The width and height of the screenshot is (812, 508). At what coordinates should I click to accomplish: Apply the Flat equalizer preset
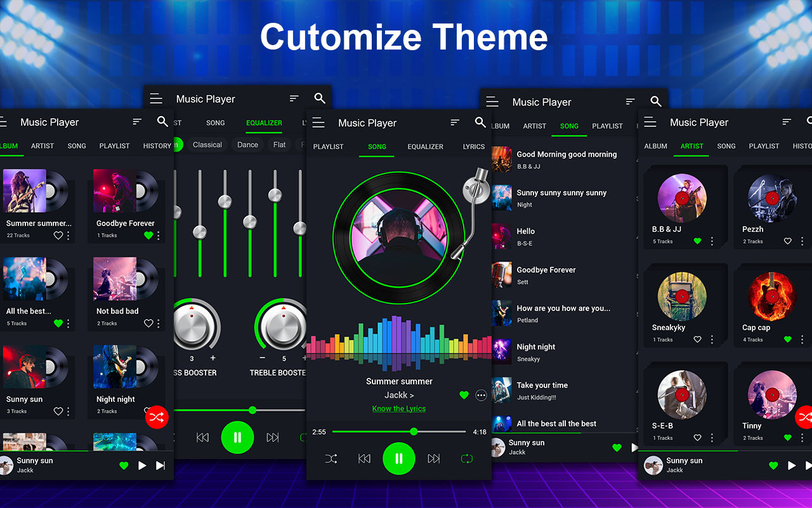click(x=280, y=145)
